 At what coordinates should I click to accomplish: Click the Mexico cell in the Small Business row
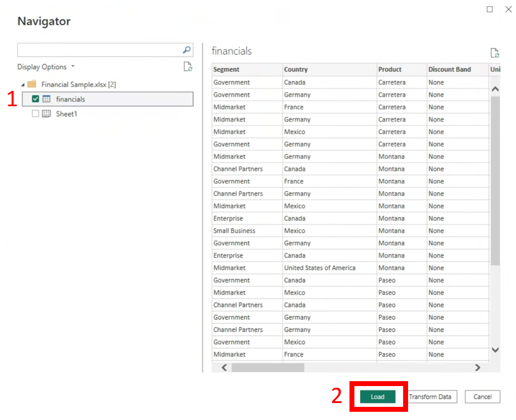(330, 231)
